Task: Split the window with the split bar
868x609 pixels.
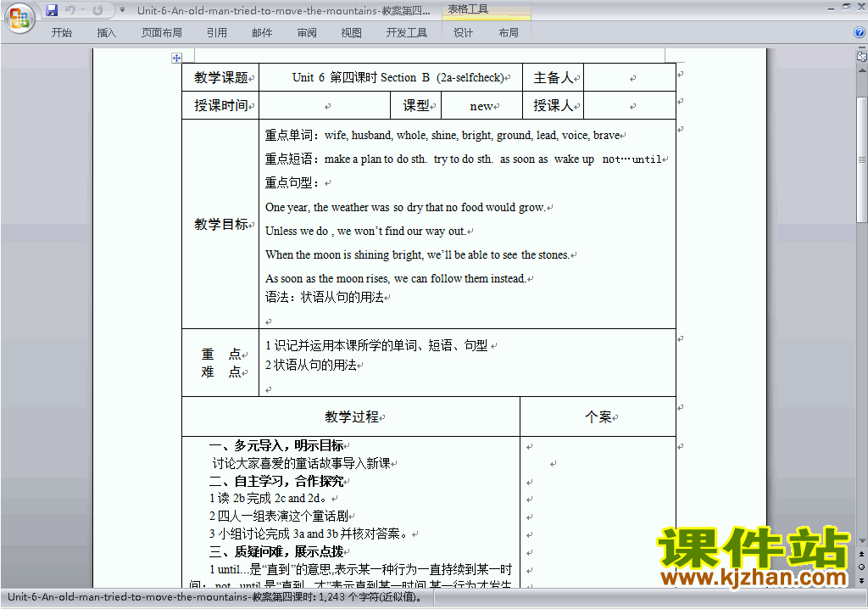Action: click(x=862, y=47)
